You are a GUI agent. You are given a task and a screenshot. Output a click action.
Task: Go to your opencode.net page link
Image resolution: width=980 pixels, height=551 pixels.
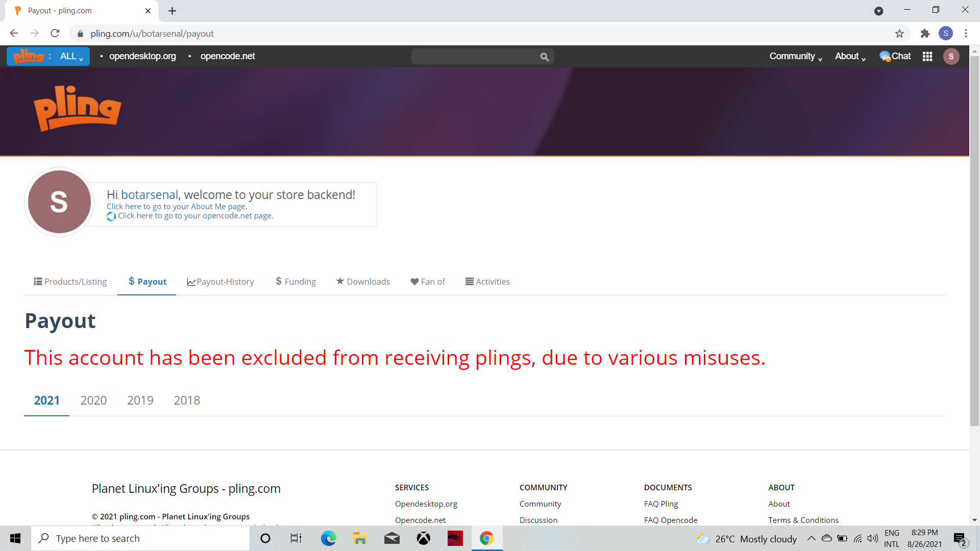(x=195, y=216)
